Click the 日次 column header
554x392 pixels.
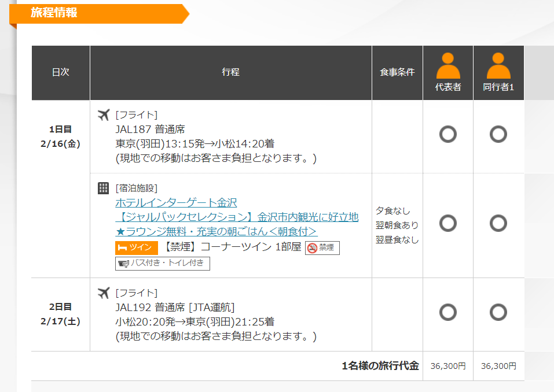[60, 72]
